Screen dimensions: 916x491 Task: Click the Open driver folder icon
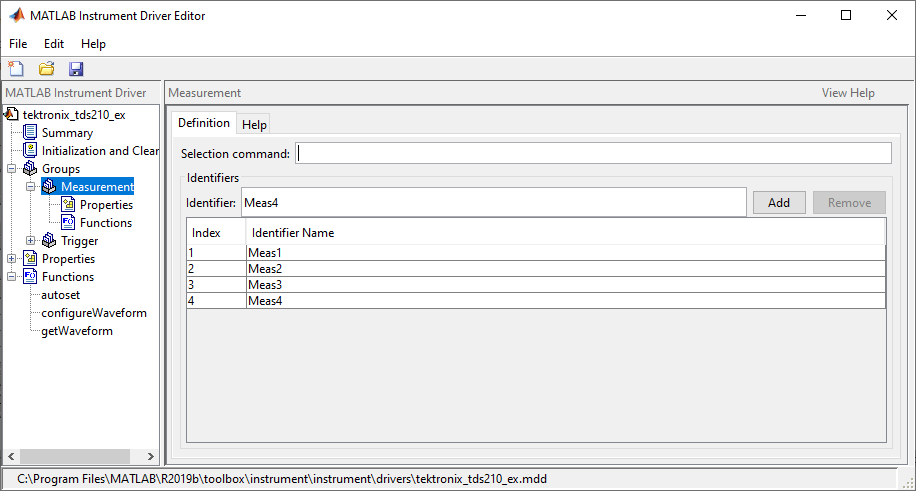click(46, 69)
